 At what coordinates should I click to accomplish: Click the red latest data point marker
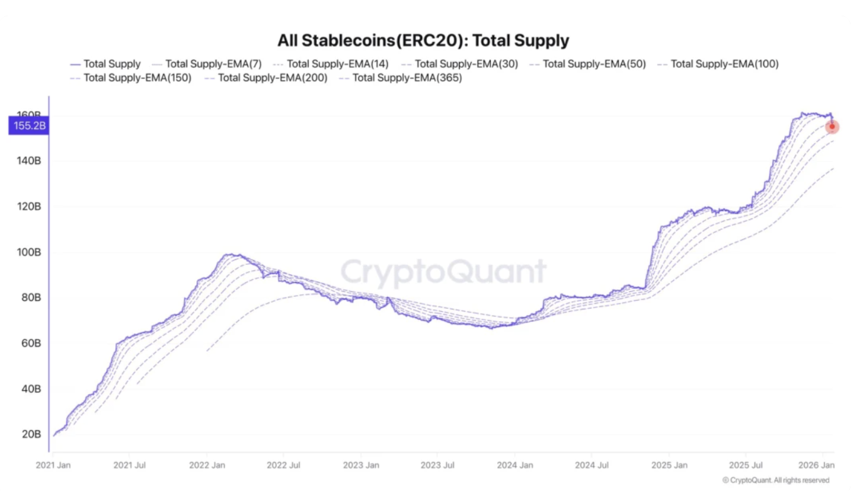[x=832, y=127]
